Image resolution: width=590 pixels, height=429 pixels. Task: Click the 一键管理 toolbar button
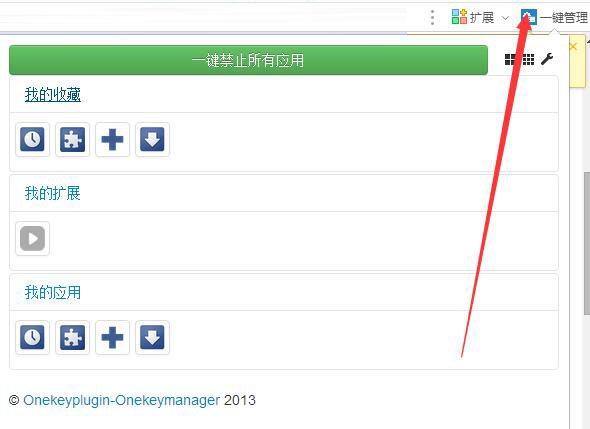[554, 17]
